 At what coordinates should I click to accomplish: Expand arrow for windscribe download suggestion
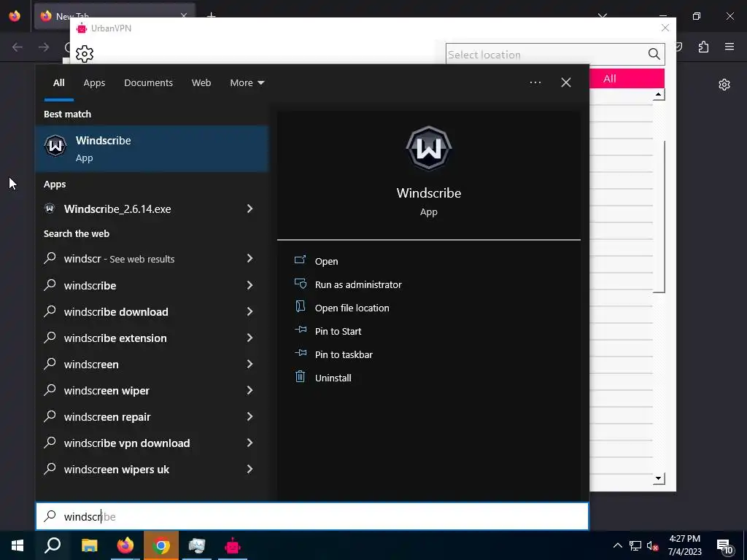click(249, 311)
